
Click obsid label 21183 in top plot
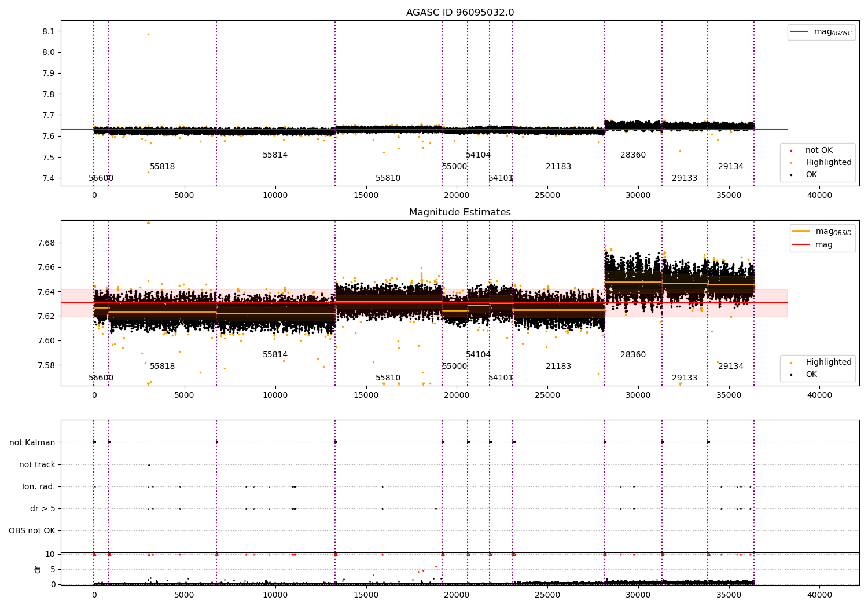[558, 167]
